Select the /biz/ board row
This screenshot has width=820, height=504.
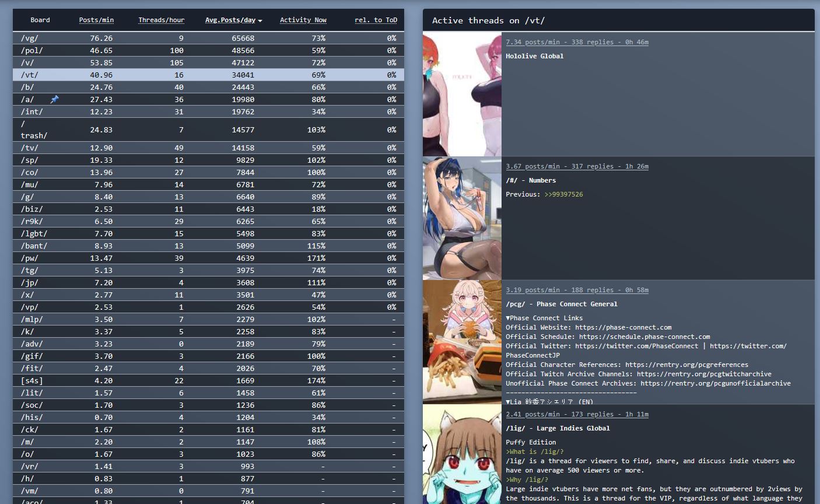coord(208,209)
